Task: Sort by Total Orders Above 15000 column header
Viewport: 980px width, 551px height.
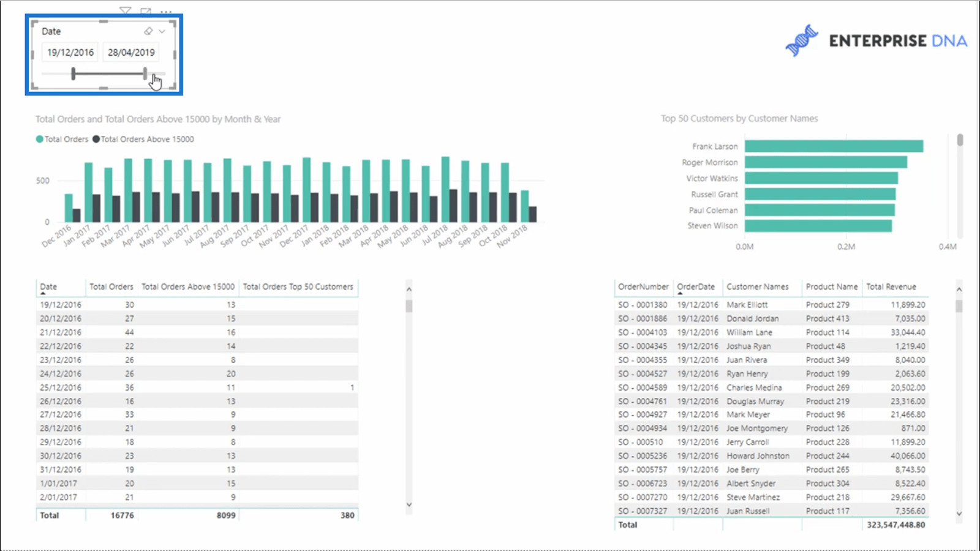Action: click(x=188, y=287)
